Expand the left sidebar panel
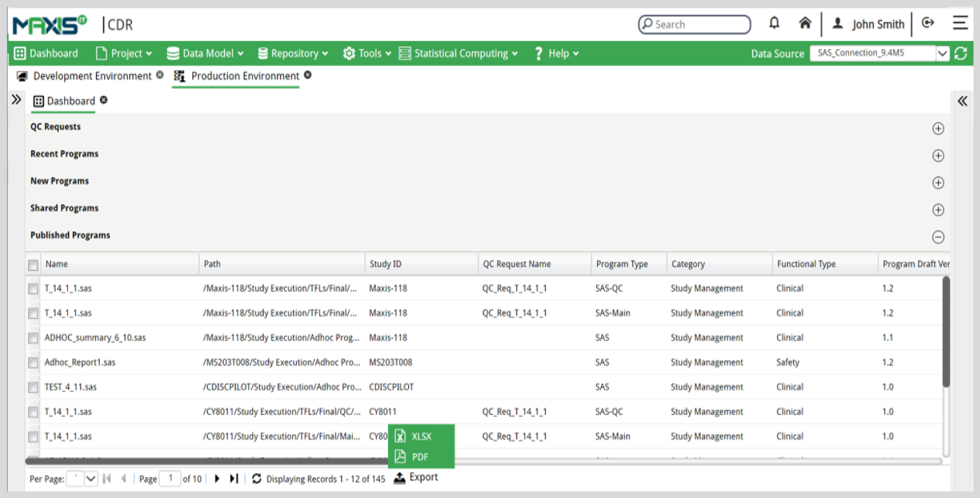Image resolution: width=980 pixels, height=498 pixels. pyautogui.click(x=17, y=100)
